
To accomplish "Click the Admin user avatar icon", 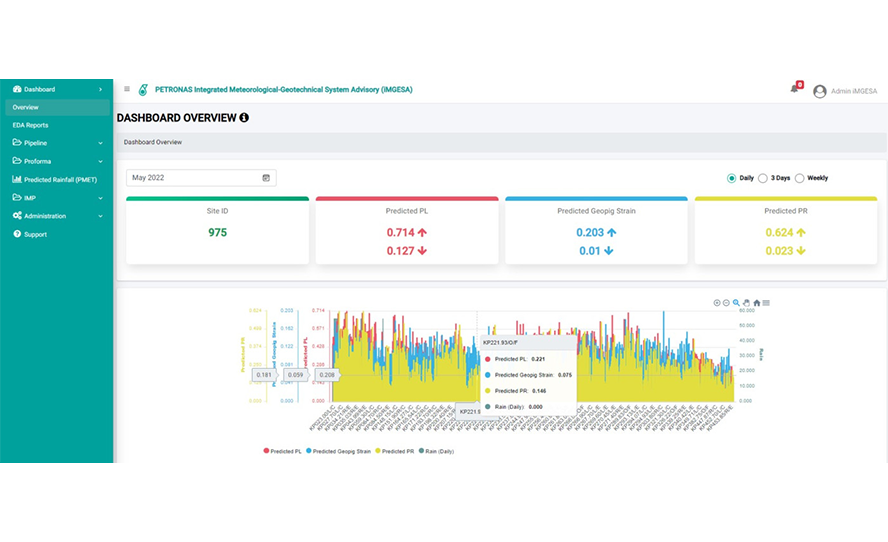I will [x=819, y=91].
